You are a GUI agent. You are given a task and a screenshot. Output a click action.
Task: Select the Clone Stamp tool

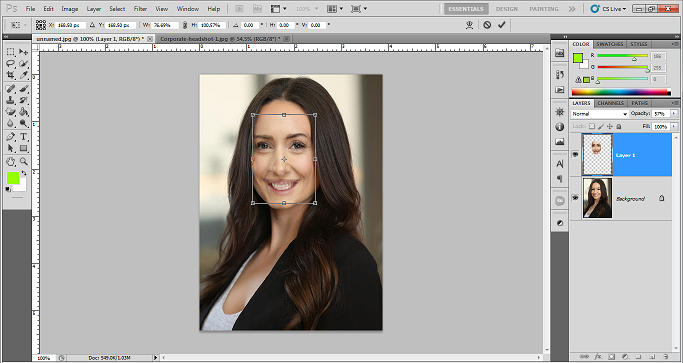pyautogui.click(x=11, y=100)
